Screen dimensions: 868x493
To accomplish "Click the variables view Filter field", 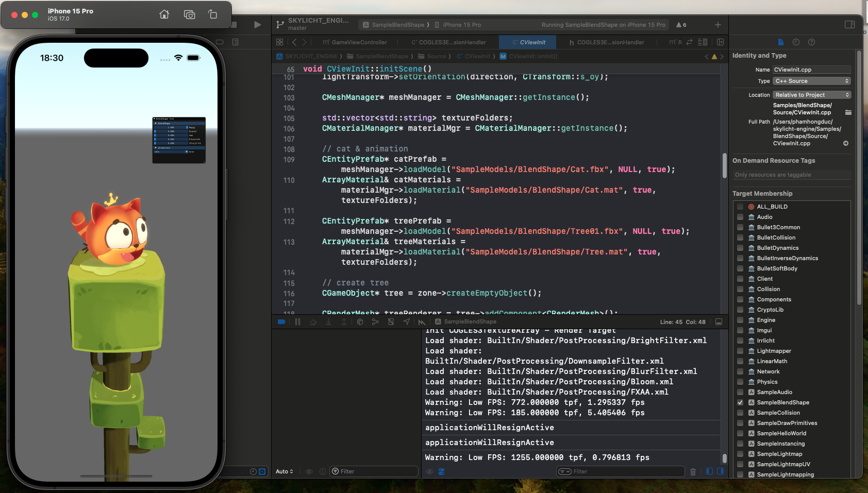I will coord(374,471).
